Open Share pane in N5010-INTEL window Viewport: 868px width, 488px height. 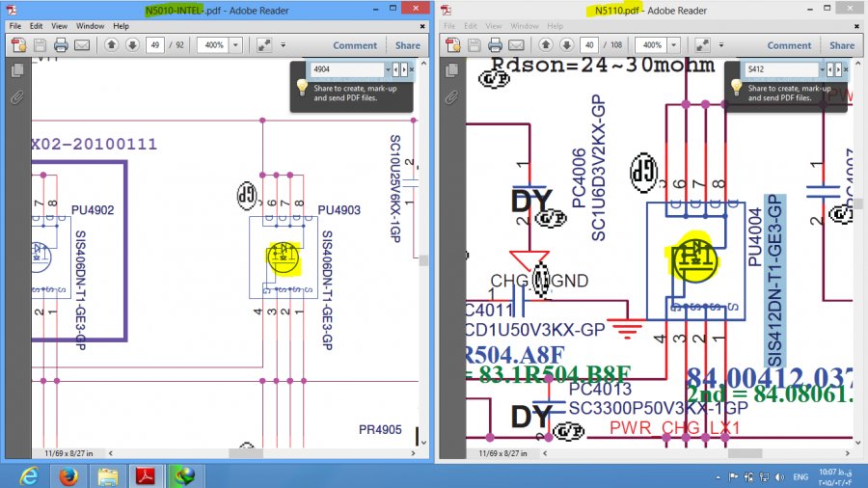407,45
